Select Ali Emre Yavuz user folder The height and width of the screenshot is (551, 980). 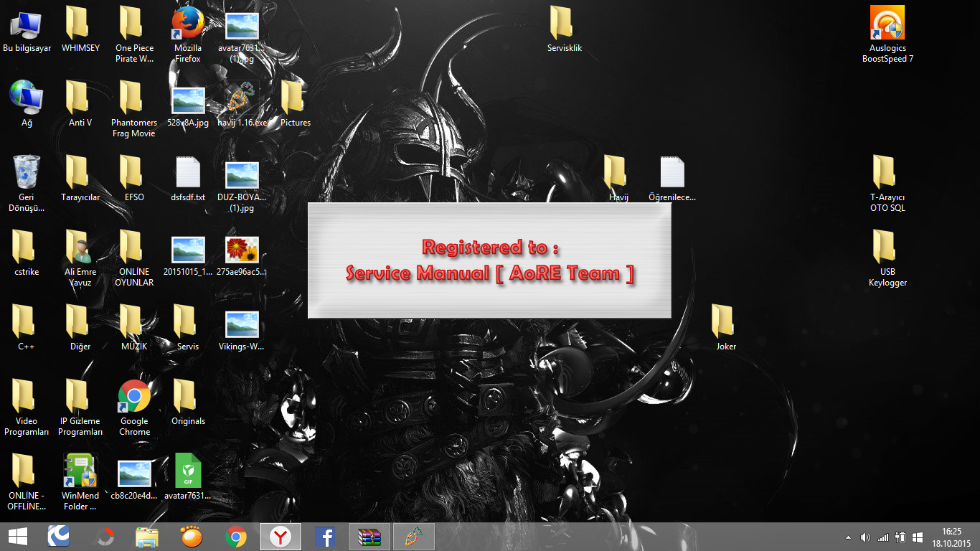80,259
